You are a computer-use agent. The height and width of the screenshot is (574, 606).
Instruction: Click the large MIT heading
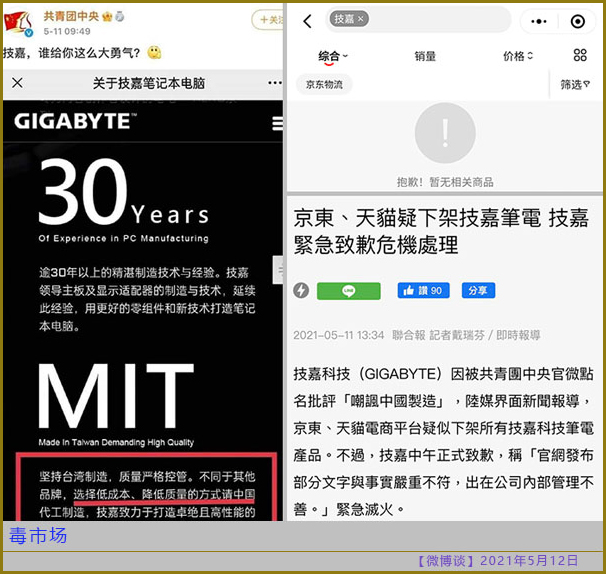coord(116,396)
